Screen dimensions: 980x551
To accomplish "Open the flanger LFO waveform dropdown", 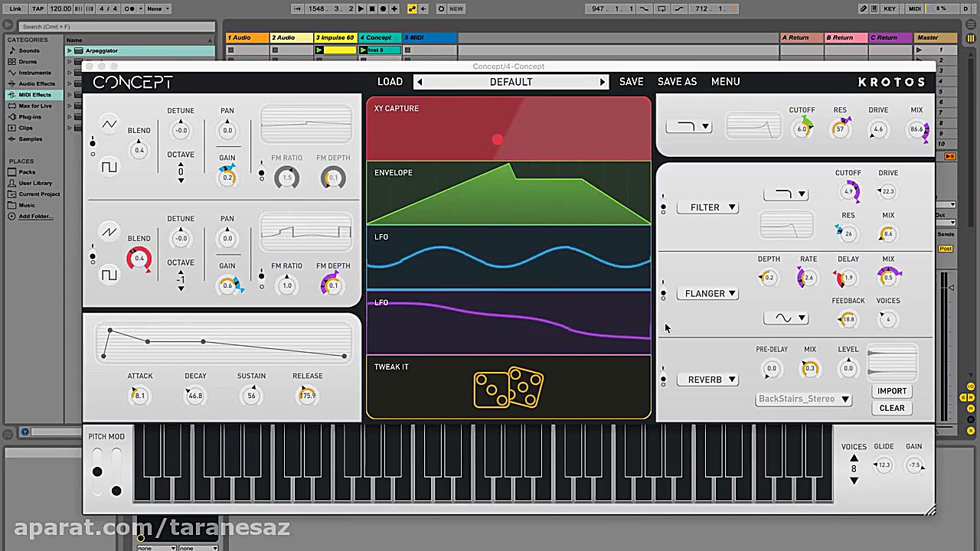I will coord(786,318).
